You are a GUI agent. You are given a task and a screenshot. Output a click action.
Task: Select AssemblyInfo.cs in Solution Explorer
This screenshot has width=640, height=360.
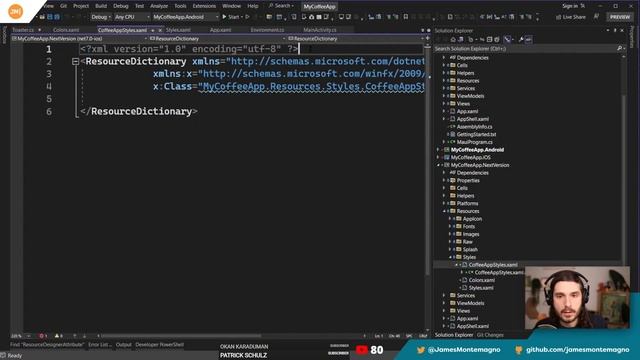[474, 127]
